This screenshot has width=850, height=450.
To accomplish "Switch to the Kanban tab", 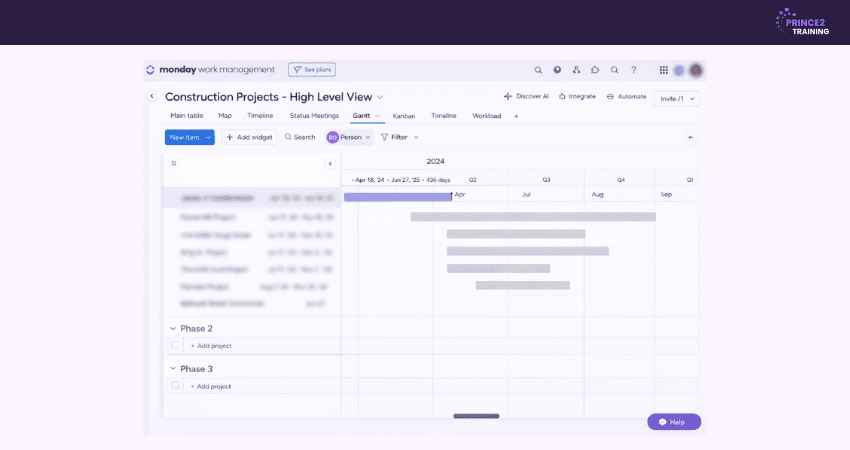I will 403,116.
